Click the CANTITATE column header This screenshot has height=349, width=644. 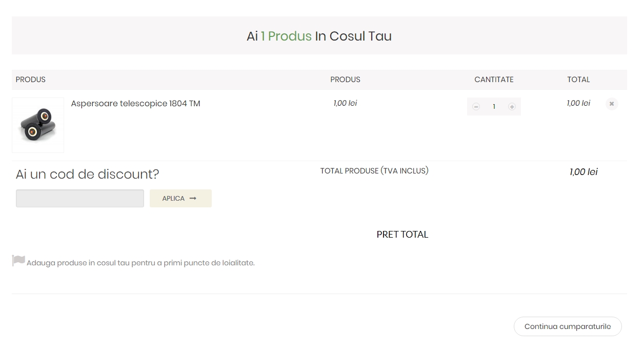pos(494,80)
